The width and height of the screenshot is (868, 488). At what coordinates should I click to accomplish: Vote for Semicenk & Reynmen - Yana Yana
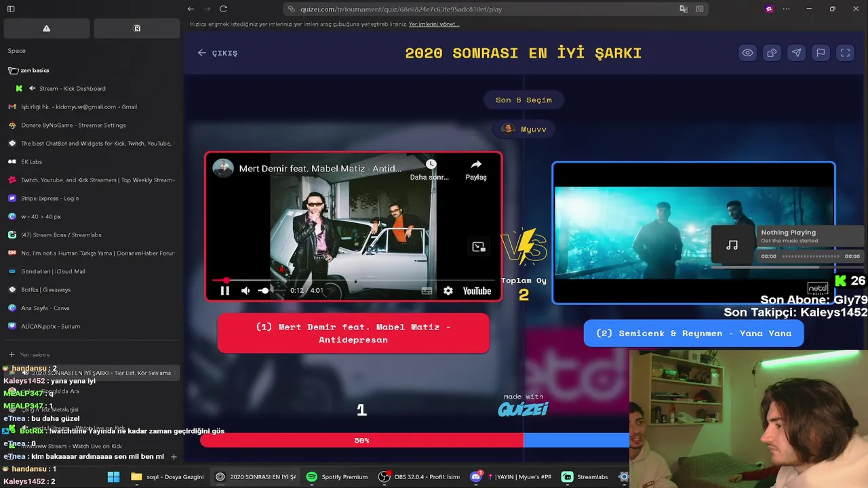694,333
